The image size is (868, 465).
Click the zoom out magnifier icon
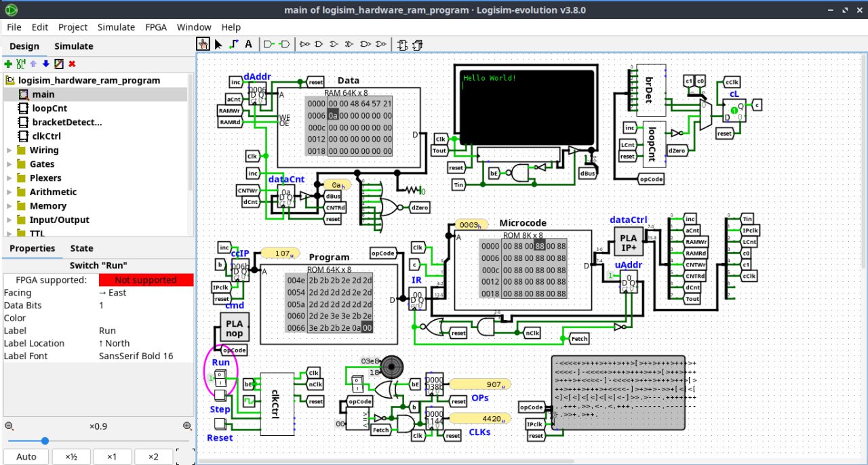(9, 426)
